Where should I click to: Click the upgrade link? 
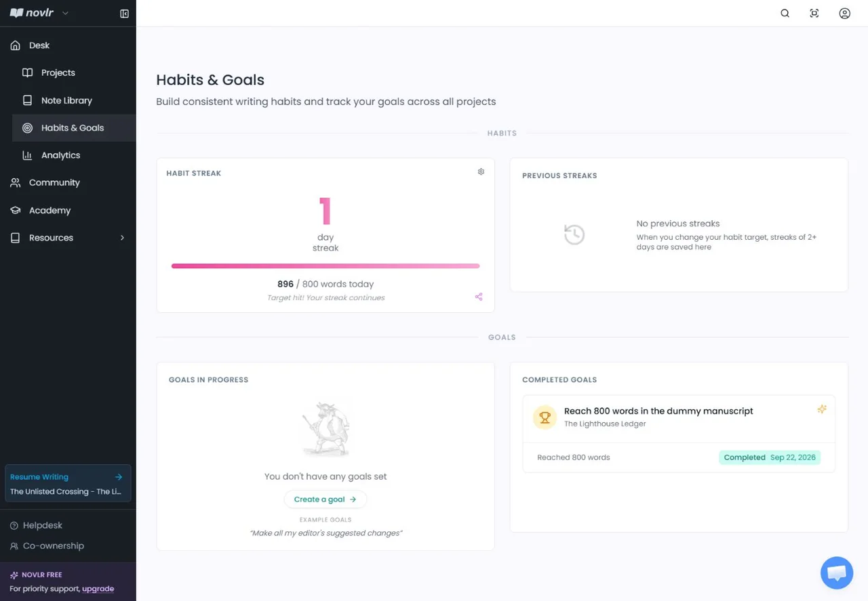click(98, 589)
